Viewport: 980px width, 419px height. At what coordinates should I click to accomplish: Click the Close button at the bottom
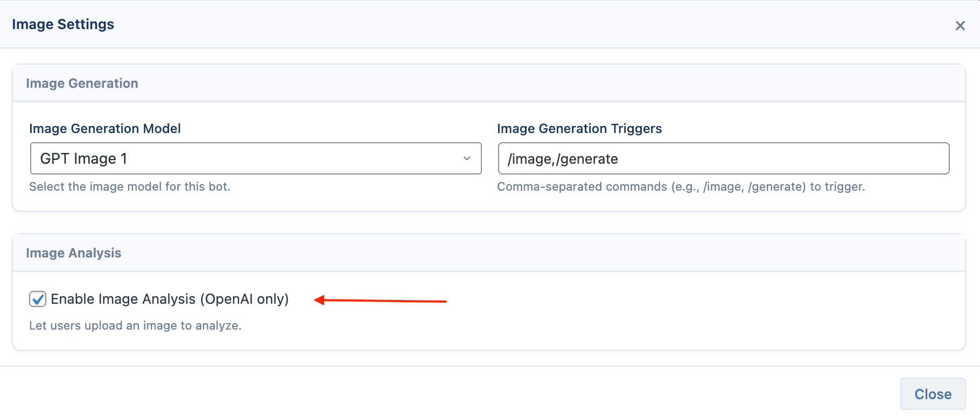coord(933,394)
